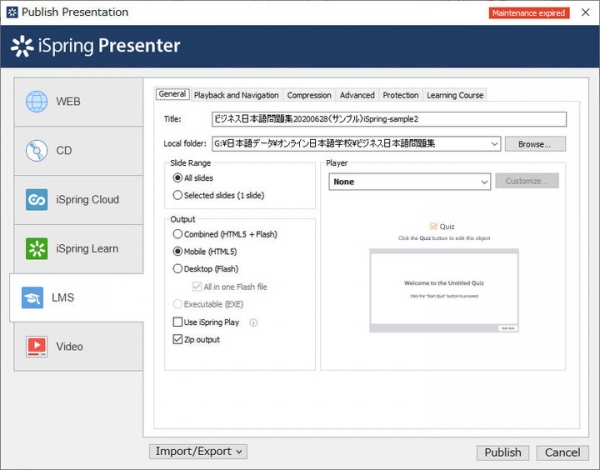
Task: Expand the Local folder dropdown arrow
Action: pos(494,144)
